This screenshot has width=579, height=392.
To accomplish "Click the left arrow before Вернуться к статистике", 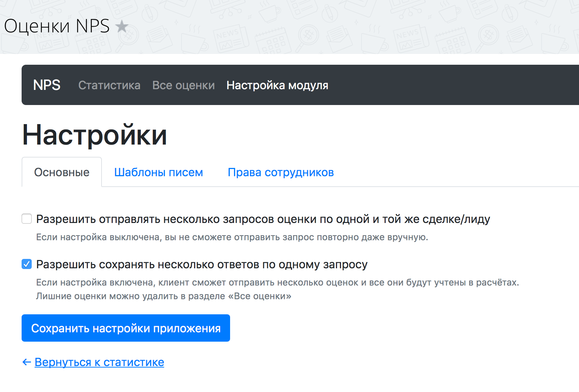I will click(27, 362).
